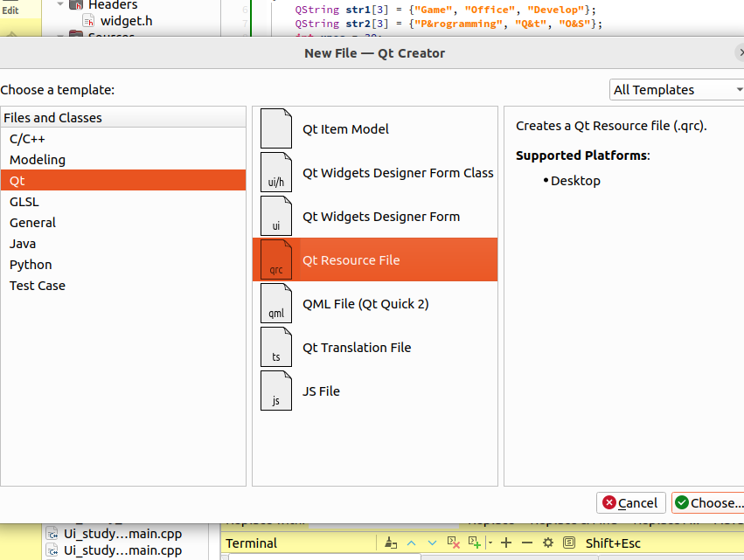Image resolution: width=744 pixels, height=560 pixels.
Task: Click the plus zoom-in icon in Terminal toolbar
Action: 506,543
